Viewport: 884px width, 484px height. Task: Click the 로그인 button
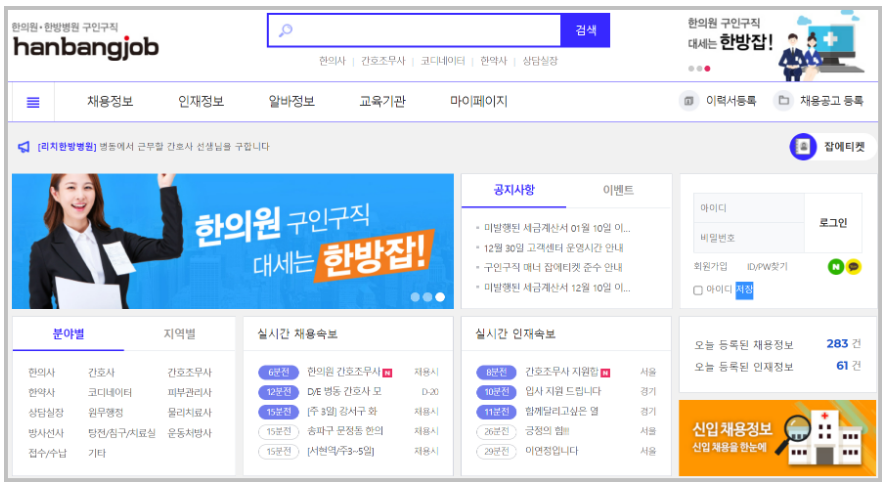pyautogui.click(x=833, y=223)
